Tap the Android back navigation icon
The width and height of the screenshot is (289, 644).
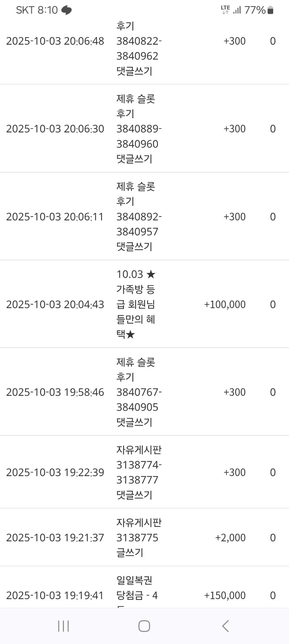click(x=225, y=626)
